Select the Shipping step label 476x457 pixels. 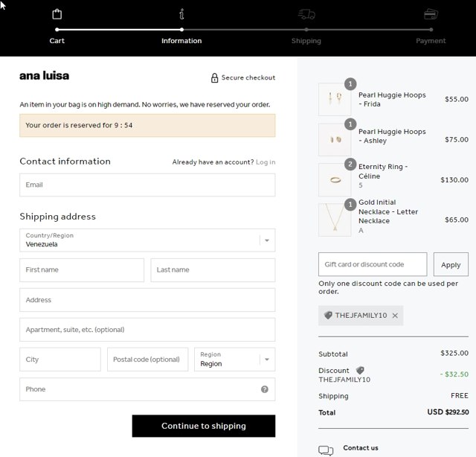[x=306, y=41]
